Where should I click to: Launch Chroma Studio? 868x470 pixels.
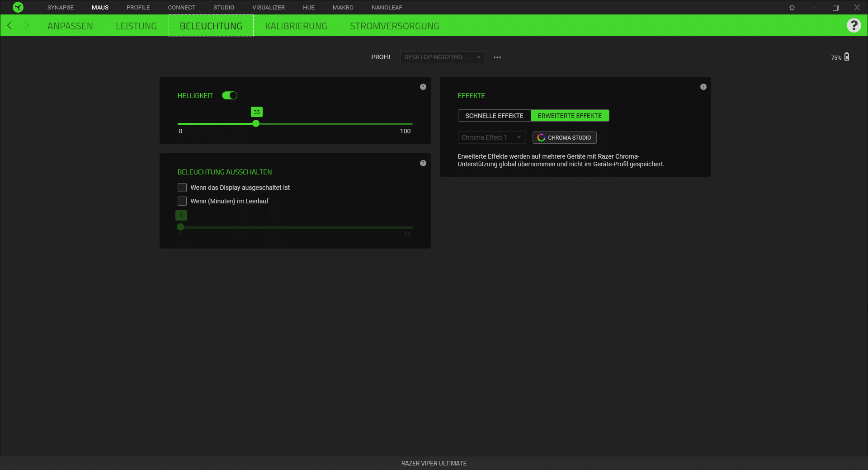coord(564,137)
